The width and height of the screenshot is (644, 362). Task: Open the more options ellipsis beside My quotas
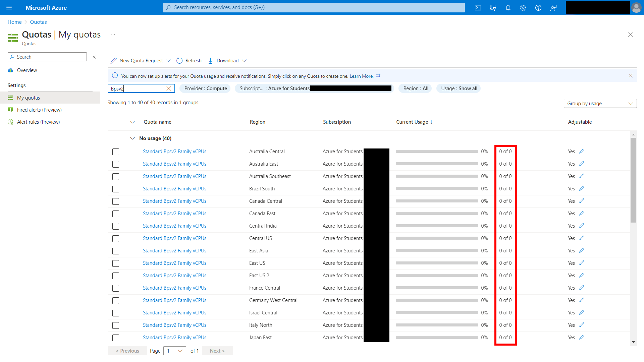point(113,35)
